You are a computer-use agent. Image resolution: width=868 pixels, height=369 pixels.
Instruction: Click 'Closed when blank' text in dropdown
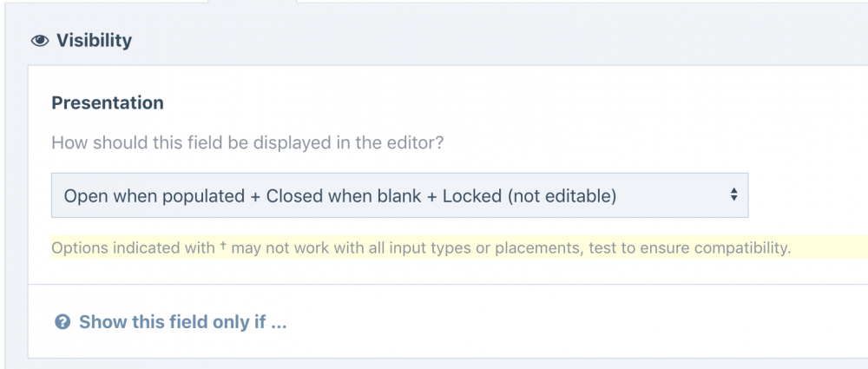tap(342, 196)
